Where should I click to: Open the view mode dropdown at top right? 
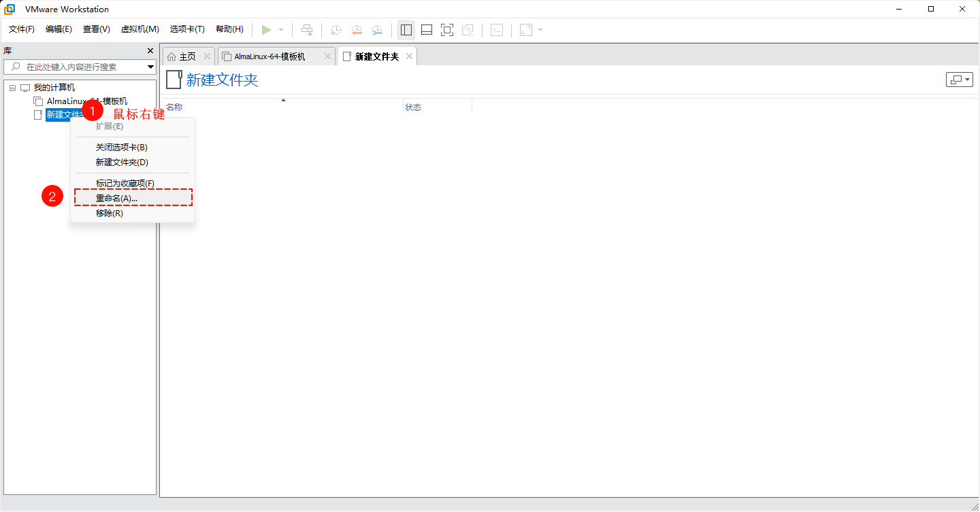(x=959, y=80)
